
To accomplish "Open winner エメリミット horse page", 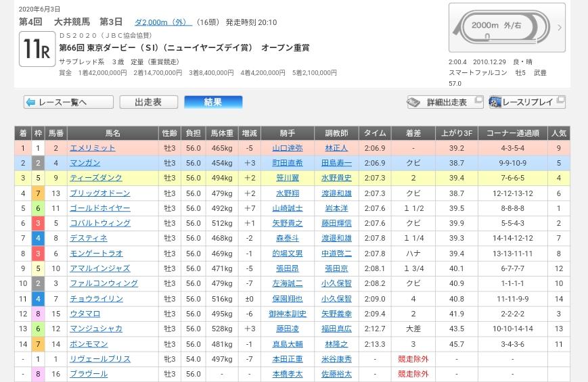I will tap(92, 148).
